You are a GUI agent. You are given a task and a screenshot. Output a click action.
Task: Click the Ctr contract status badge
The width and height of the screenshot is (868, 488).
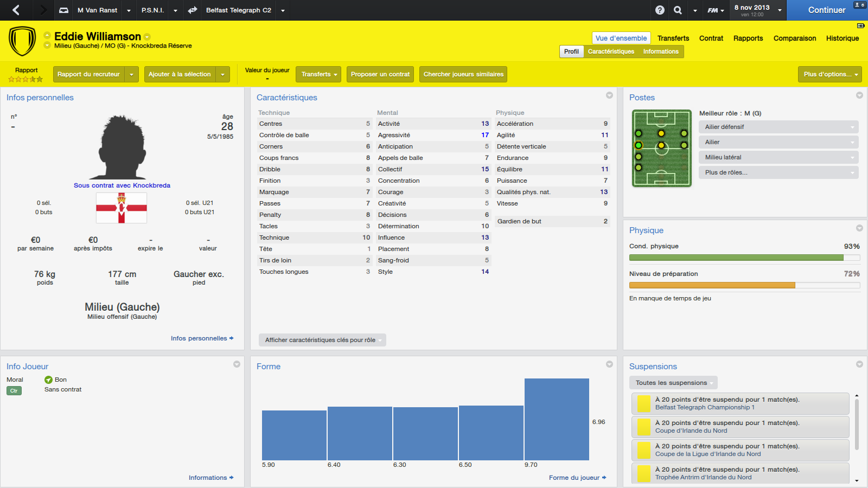[x=14, y=390]
